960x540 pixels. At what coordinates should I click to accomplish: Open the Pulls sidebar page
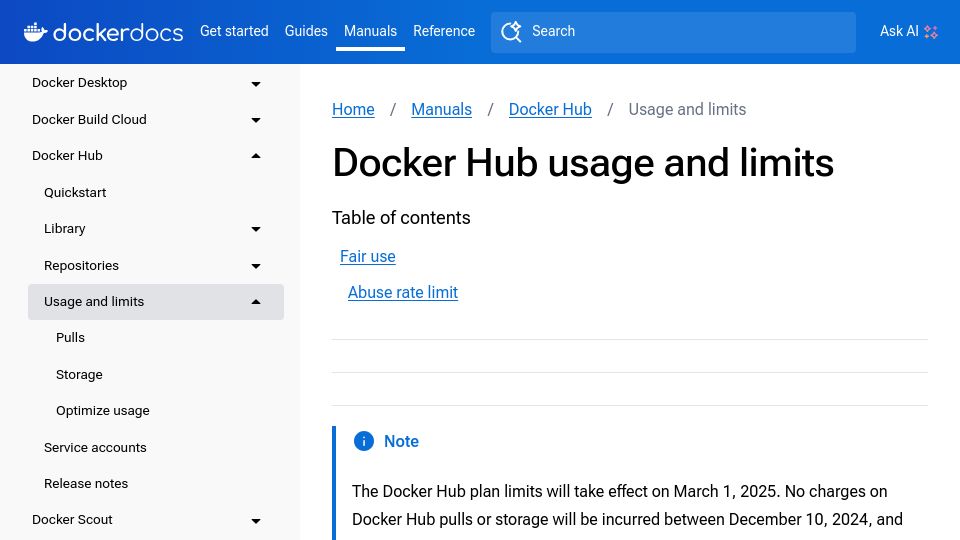pos(70,337)
